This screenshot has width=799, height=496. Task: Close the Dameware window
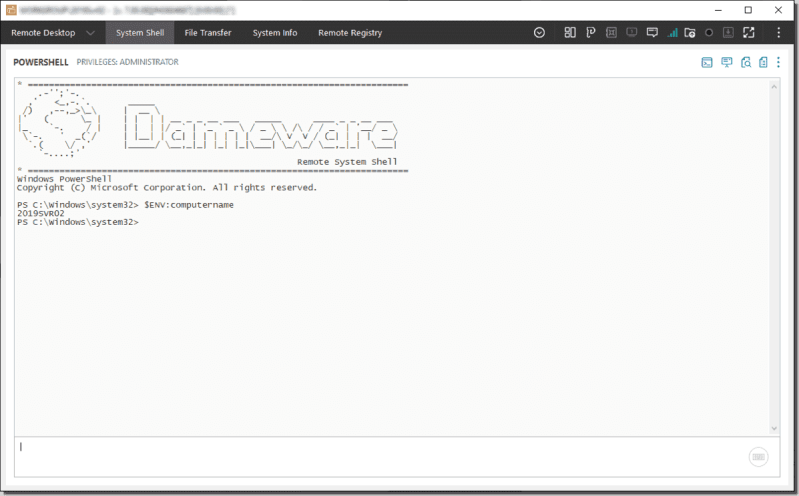tap(778, 10)
